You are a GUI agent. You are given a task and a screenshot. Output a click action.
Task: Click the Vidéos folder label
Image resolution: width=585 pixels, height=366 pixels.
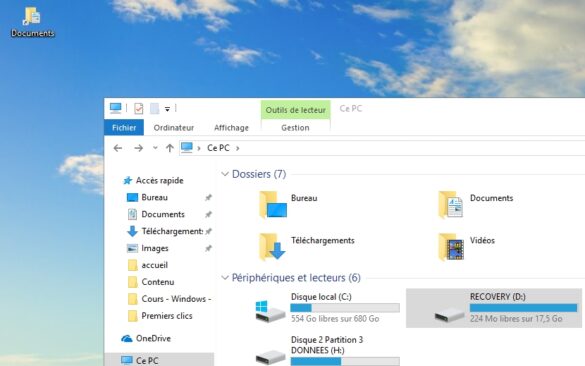coord(482,240)
